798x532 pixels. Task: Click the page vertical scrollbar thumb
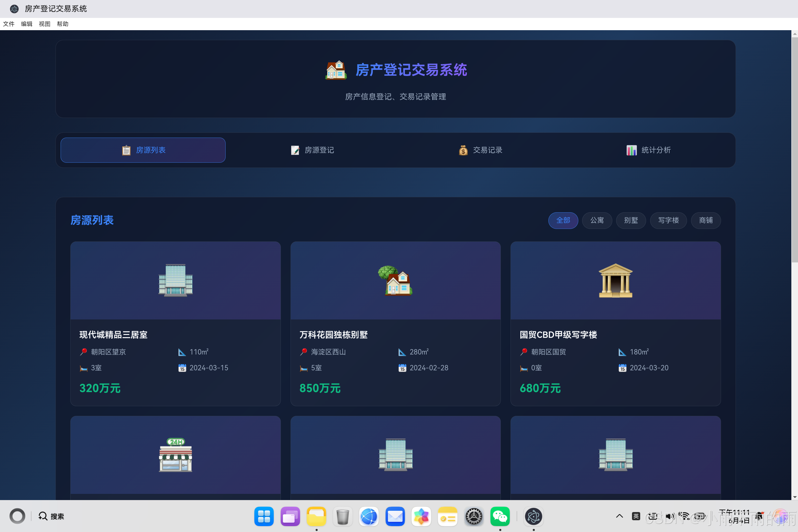(795, 149)
